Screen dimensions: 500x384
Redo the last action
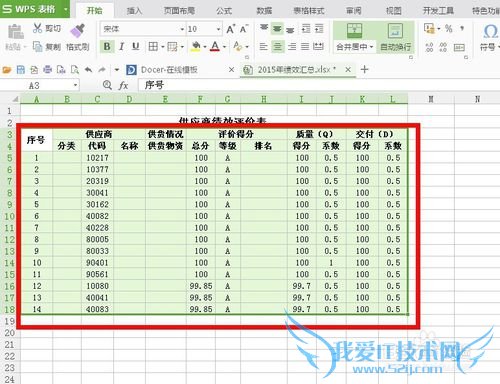coord(102,70)
